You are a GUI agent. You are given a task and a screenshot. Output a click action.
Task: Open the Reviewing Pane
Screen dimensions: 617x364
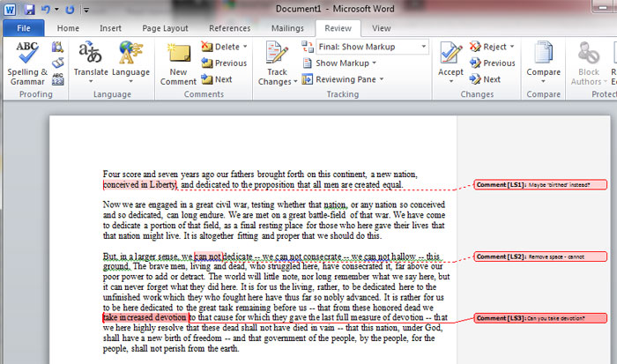[x=338, y=79]
